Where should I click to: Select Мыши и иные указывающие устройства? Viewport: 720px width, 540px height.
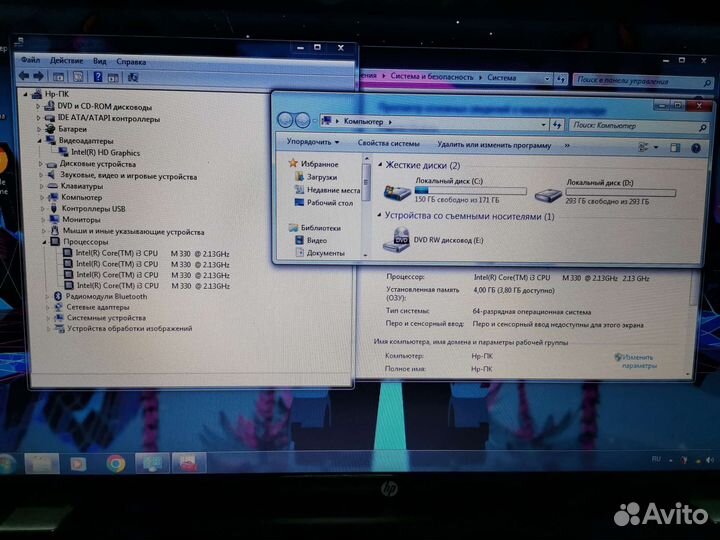(133, 231)
